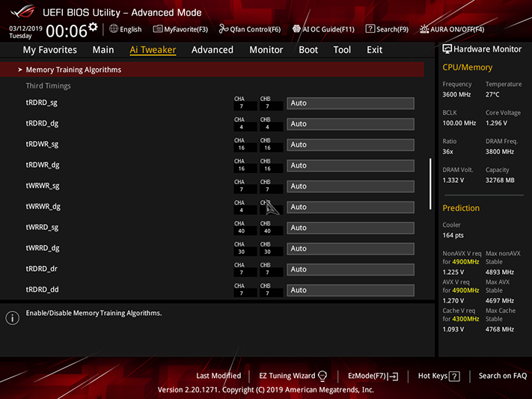This screenshot has height=399, width=532.
Task: Click the 00:06 clock display
Action: point(67,31)
